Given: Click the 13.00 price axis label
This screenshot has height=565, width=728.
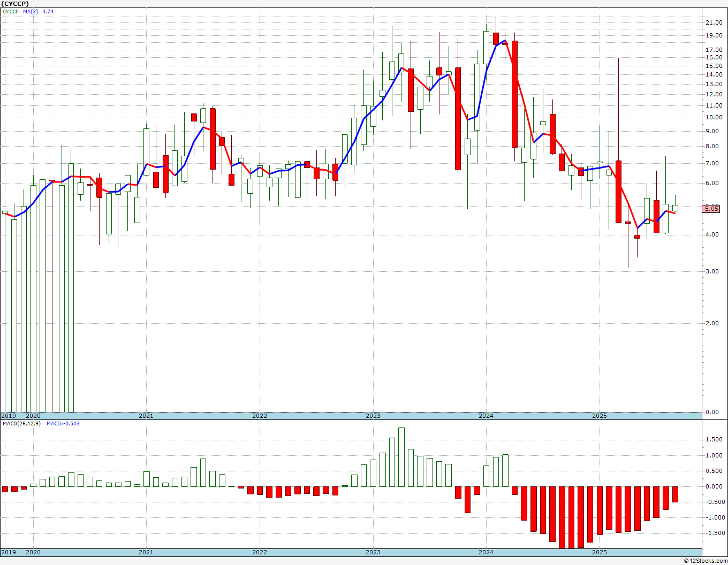Looking at the screenshot, I should 714,85.
